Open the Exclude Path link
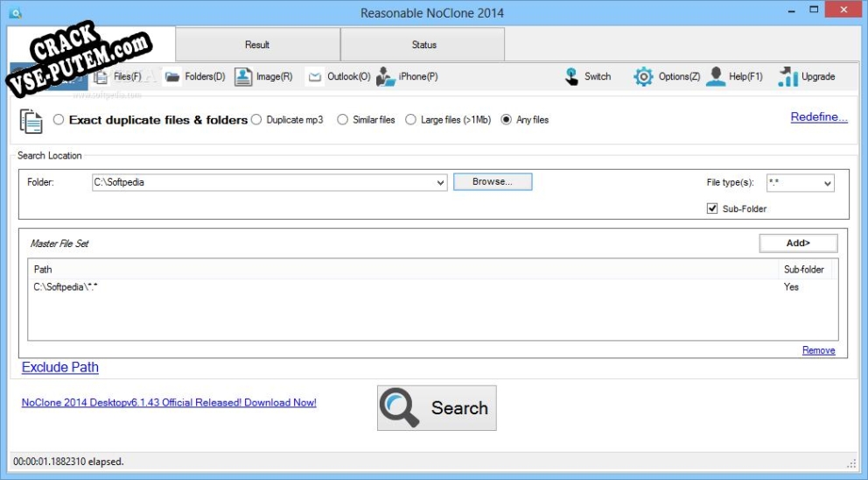Screen dimensions: 868x480 click(60, 368)
